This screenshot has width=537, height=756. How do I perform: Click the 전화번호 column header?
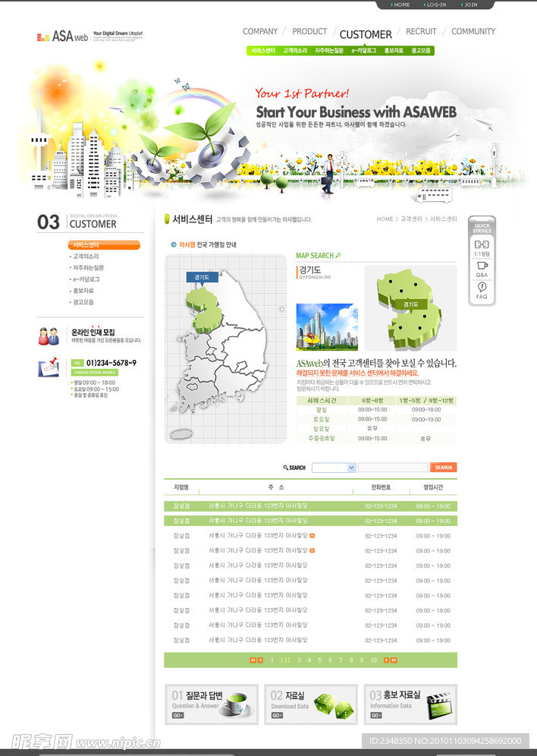pos(381,487)
